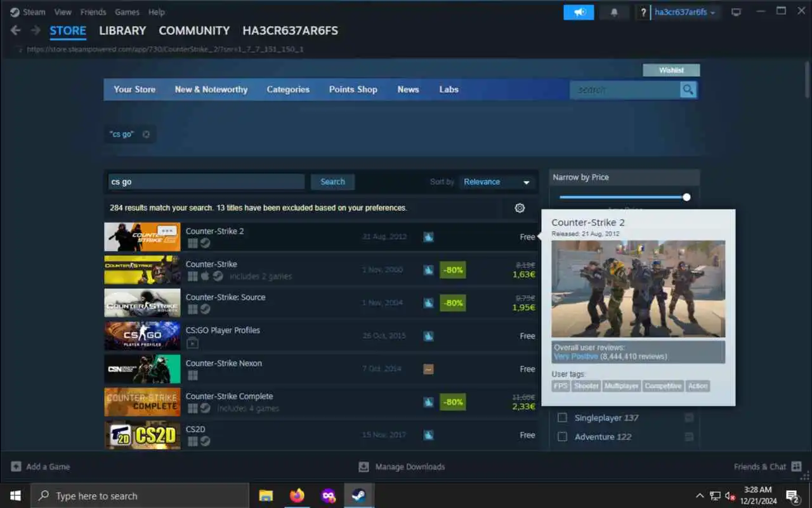Click the options badge on Counter-Strike 2 thumbnail
Screen dimensions: 812x508
click(167, 231)
